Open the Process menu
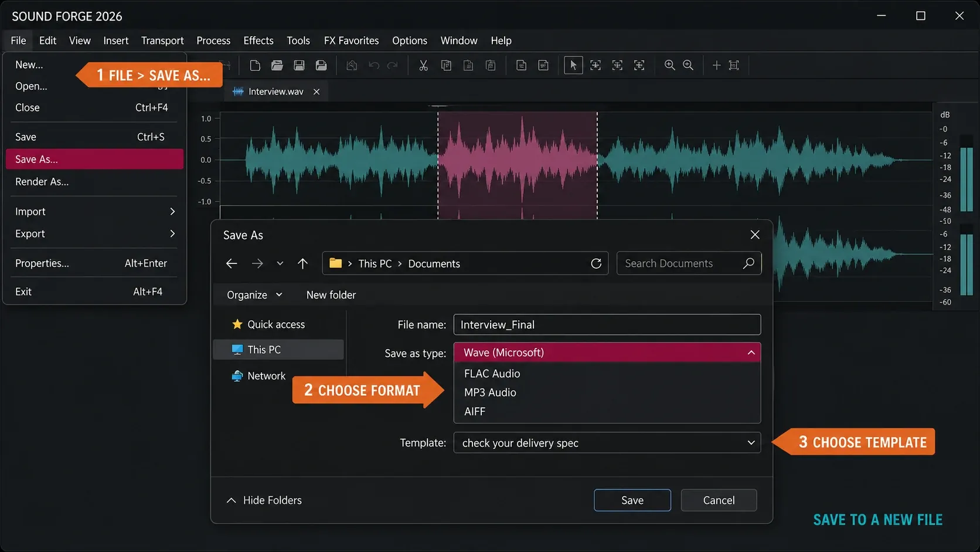The image size is (980, 552). pos(213,40)
